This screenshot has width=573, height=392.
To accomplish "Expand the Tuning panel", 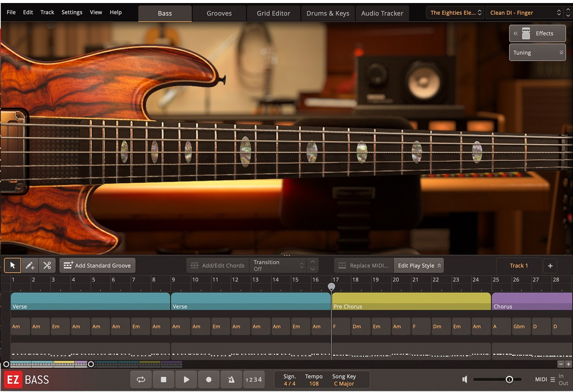I will tap(537, 52).
